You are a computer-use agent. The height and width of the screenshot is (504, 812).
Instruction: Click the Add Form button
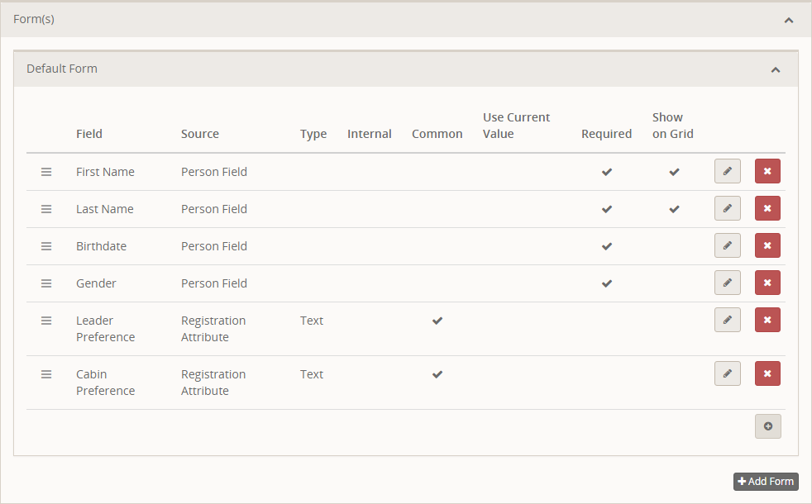766,482
